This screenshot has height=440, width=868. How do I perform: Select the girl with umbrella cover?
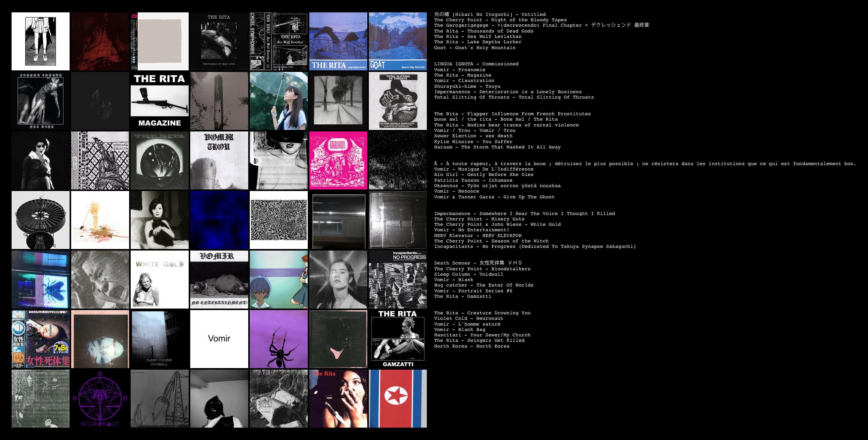coord(278,101)
